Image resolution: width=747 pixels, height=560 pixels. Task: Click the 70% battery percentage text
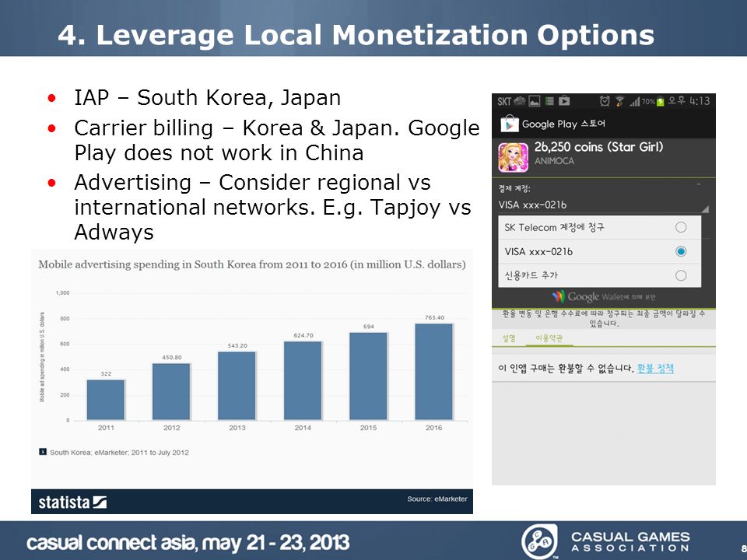[x=648, y=101]
